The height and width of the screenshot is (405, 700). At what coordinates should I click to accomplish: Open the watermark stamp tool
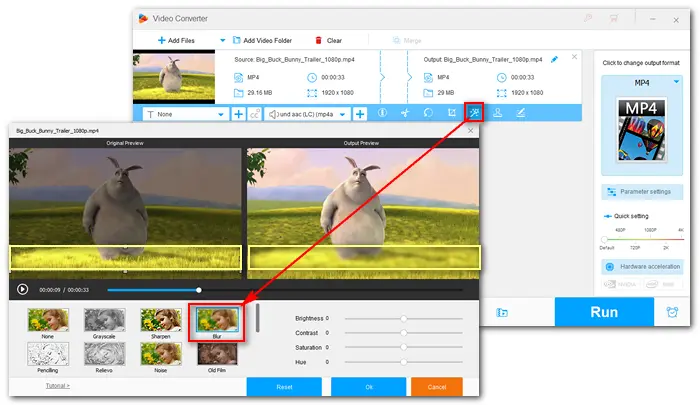[497, 113]
